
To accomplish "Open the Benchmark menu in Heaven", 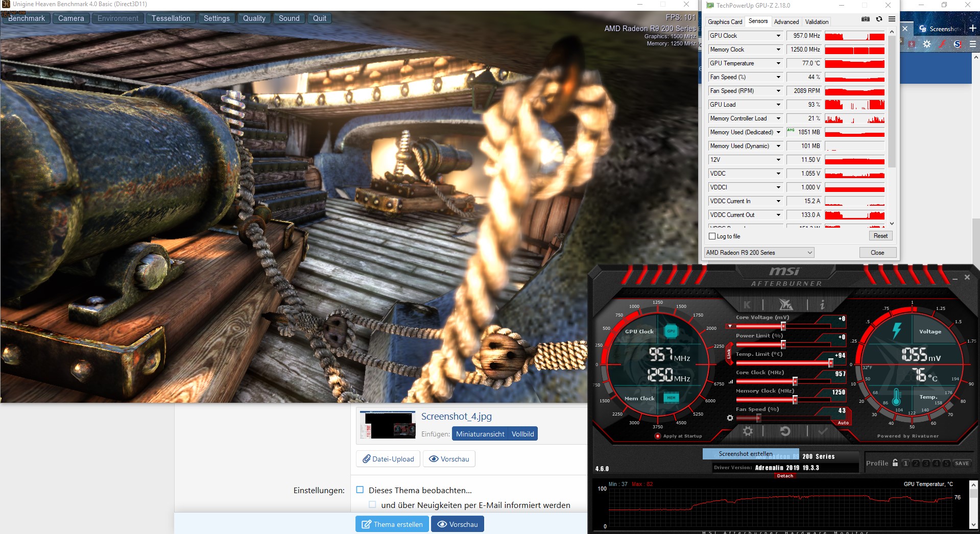I will pyautogui.click(x=27, y=18).
